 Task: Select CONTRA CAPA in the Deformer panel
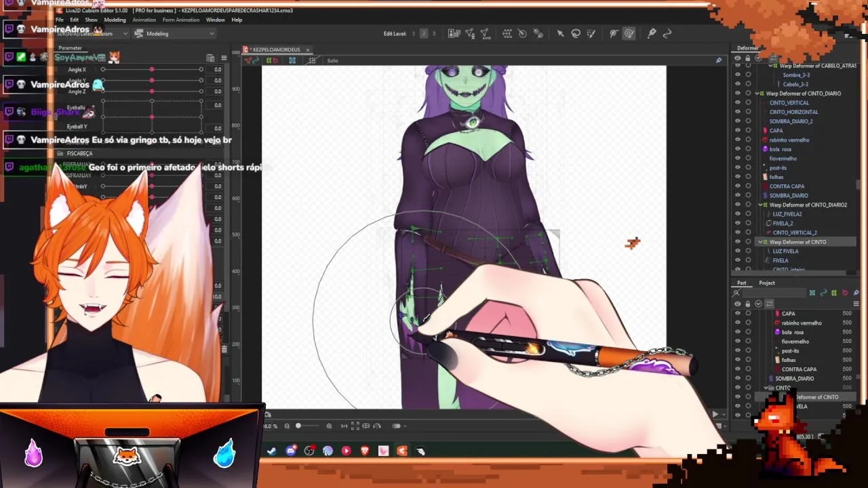(787, 186)
